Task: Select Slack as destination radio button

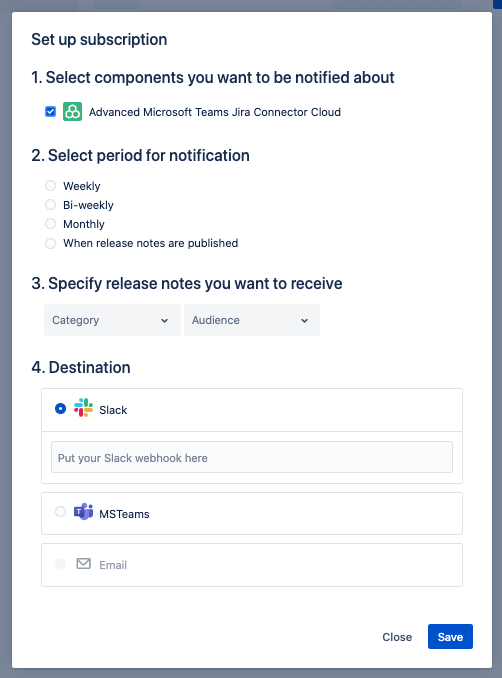Action: [61, 408]
